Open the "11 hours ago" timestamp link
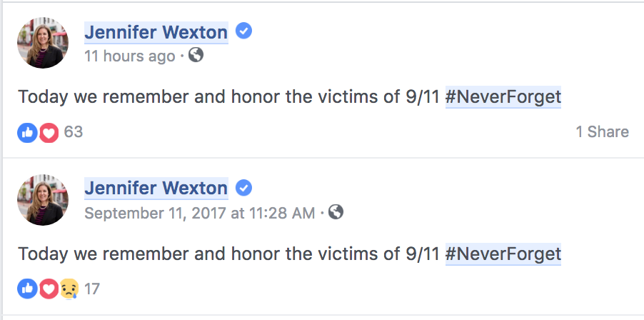 click(129, 56)
